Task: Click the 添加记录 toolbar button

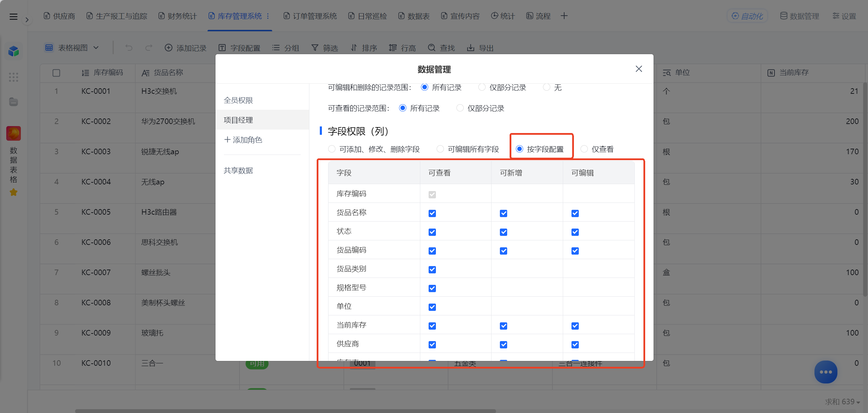Action: (x=186, y=48)
